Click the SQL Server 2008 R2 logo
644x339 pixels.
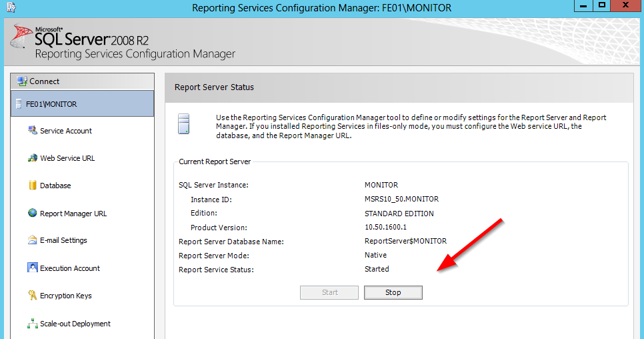[80, 35]
